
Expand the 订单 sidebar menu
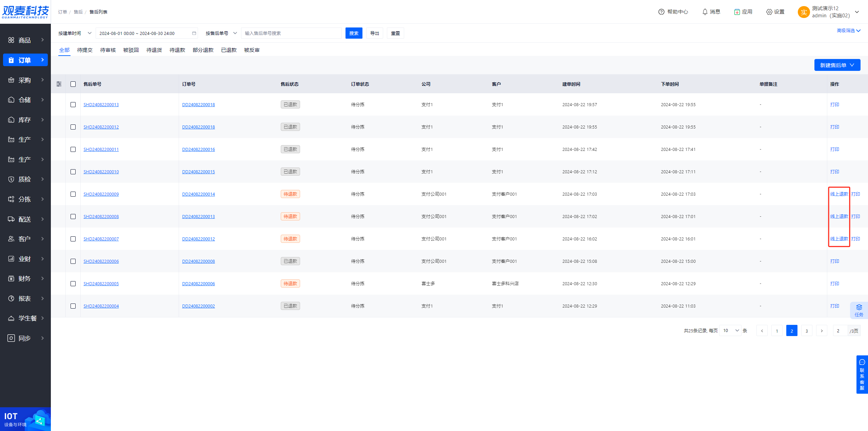point(25,60)
